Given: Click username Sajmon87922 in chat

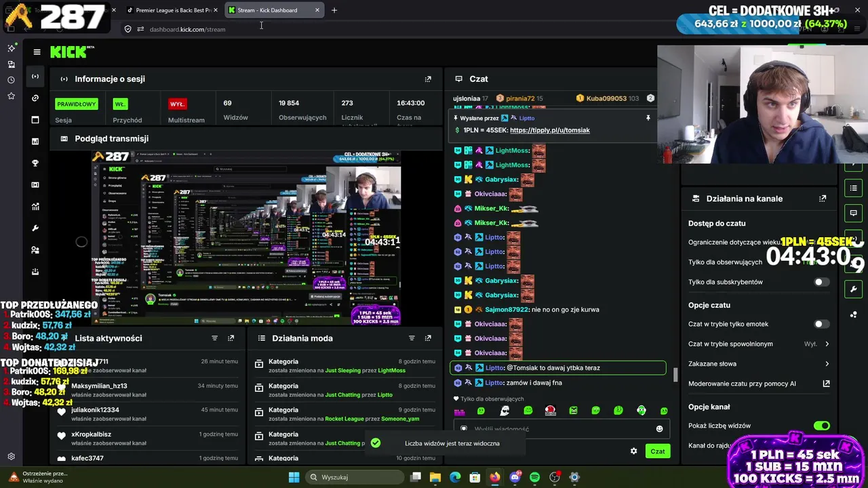Looking at the screenshot, I should (x=506, y=310).
